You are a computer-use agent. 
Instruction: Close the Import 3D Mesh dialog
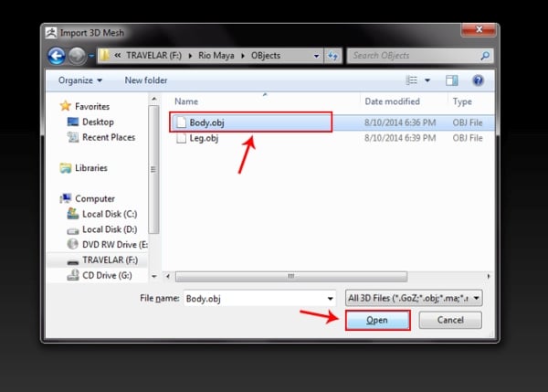pos(479,30)
